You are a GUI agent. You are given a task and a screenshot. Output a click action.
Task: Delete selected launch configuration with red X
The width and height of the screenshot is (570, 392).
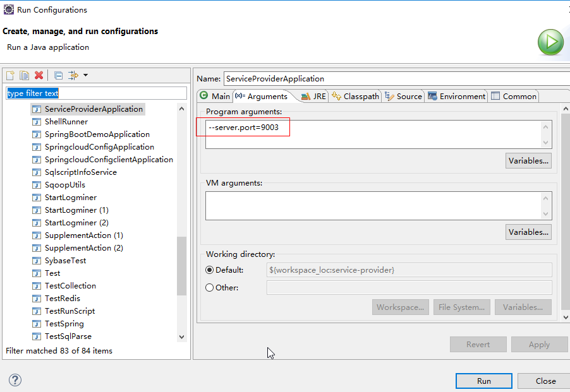pos(39,75)
